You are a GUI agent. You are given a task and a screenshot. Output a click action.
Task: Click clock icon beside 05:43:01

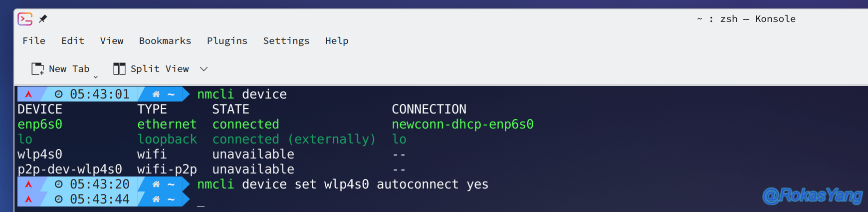(59, 94)
